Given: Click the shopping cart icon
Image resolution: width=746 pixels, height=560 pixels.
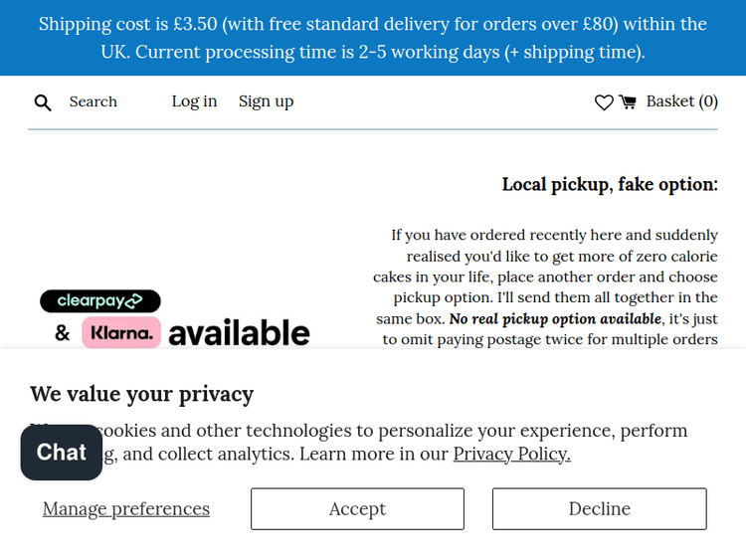Looking at the screenshot, I should tap(628, 101).
